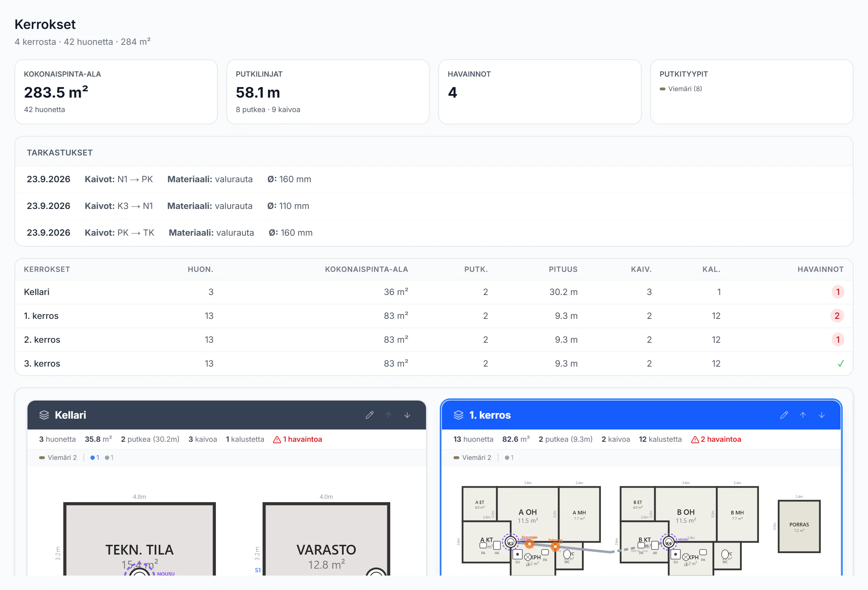This screenshot has height=590, width=868.
Task: Click the edit pencil icon on Kellari card
Action: coord(369,415)
